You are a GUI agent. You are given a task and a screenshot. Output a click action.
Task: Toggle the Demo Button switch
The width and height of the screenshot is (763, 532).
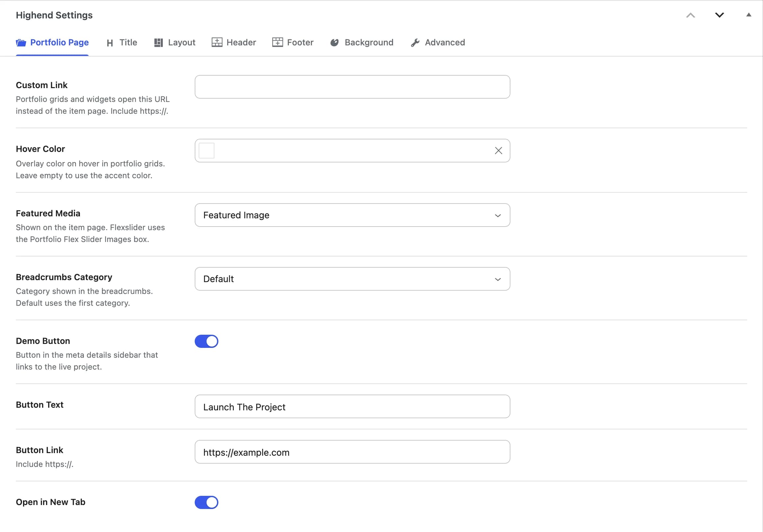point(206,341)
